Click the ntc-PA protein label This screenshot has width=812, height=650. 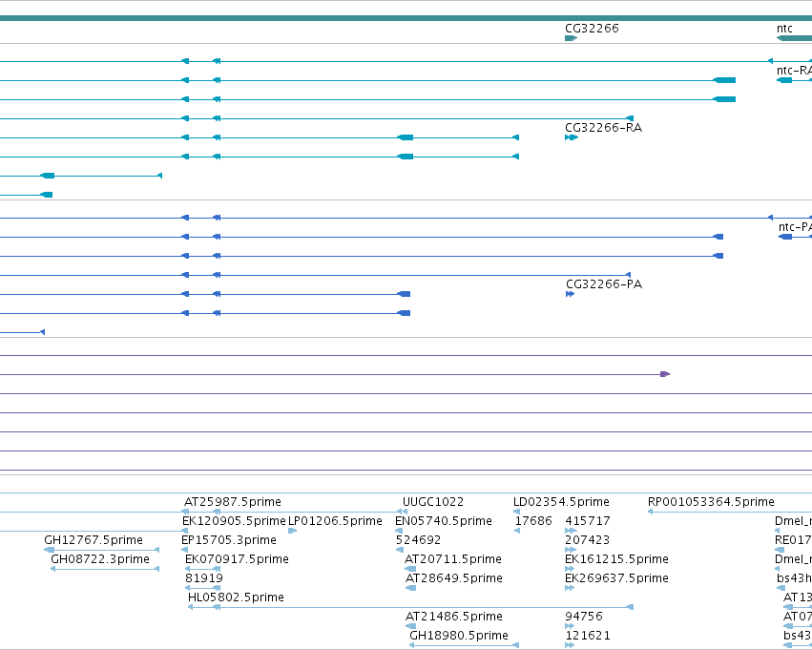pos(796,227)
